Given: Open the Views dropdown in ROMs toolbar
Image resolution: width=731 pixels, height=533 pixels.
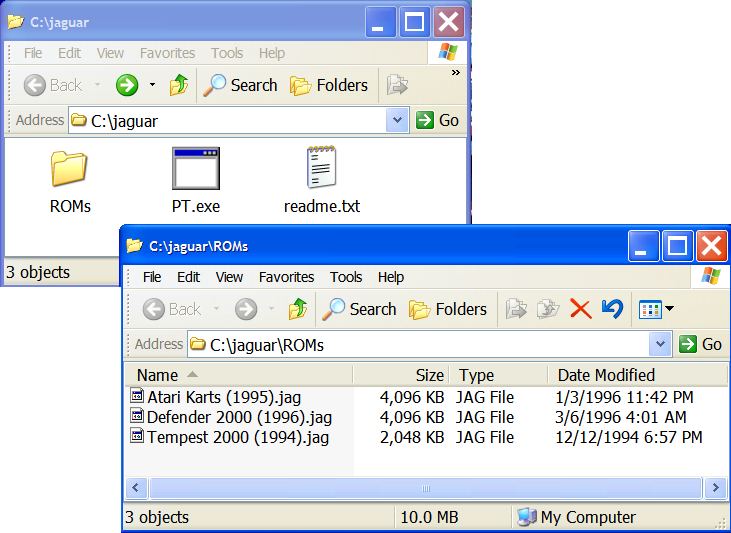Looking at the screenshot, I should point(656,309).
